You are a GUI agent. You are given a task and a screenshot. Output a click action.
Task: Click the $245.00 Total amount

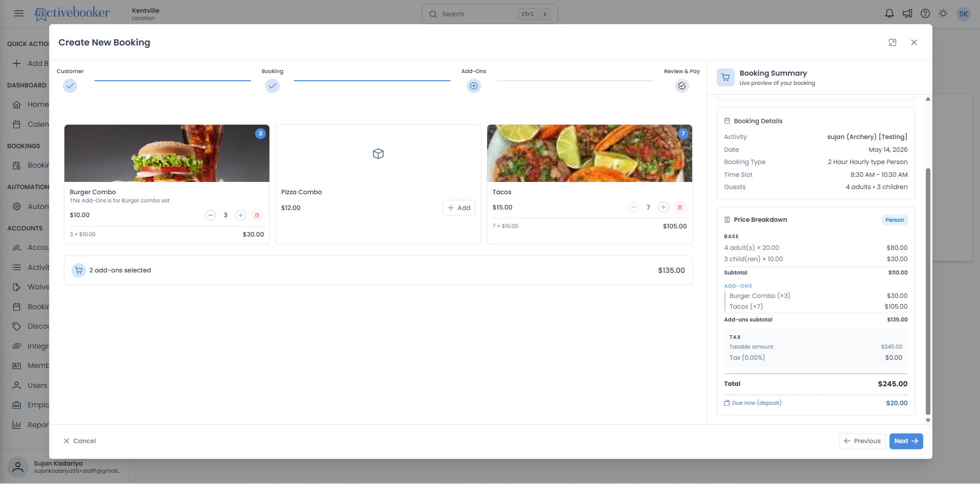pyautogui.click(x=893, y=384)
